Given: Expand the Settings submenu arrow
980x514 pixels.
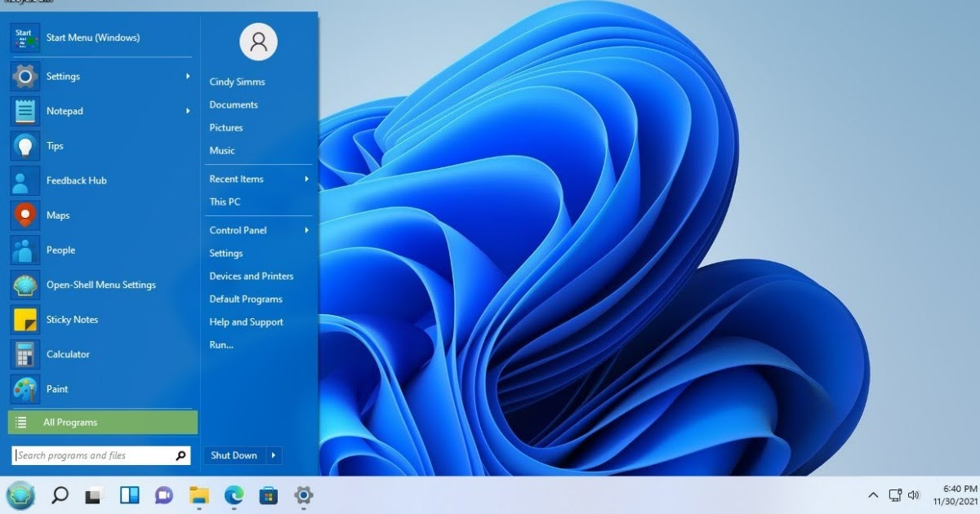Looking at the screenshot, I should 188,77.
